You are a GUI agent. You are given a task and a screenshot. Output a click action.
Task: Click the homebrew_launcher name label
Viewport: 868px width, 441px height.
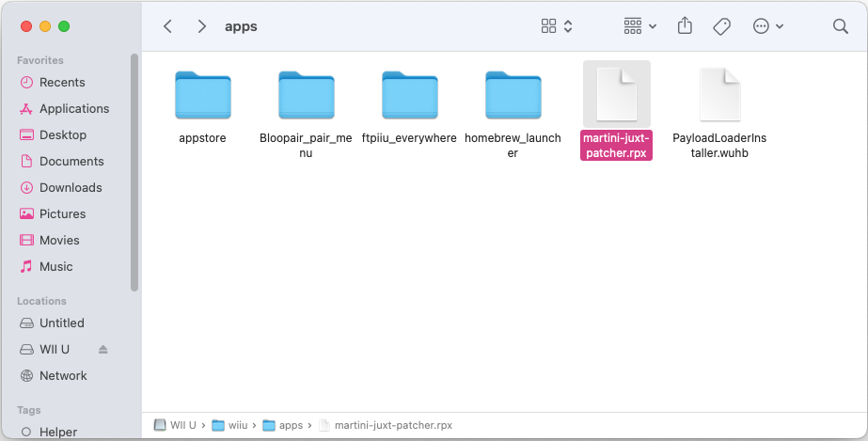click(x=513, y=146)
